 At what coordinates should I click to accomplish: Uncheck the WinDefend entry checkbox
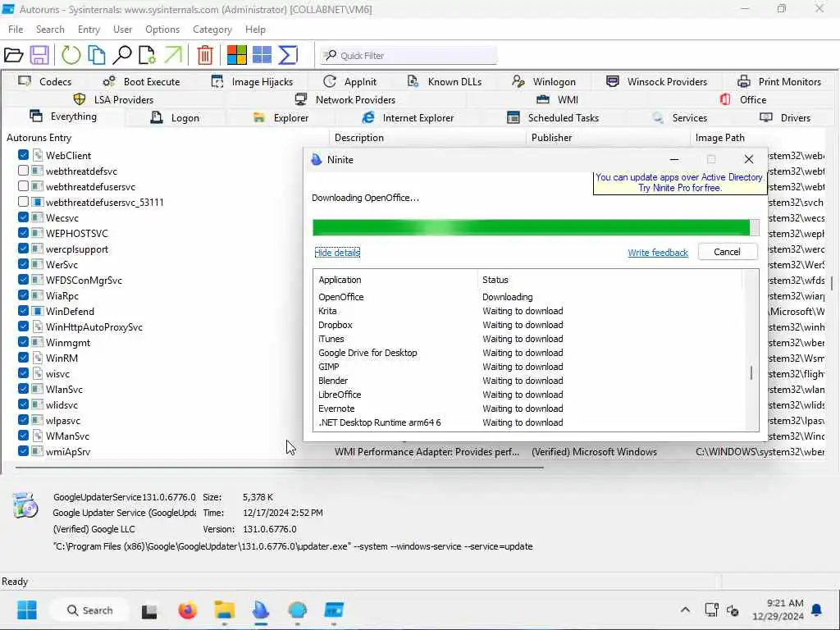click(23, 310)
